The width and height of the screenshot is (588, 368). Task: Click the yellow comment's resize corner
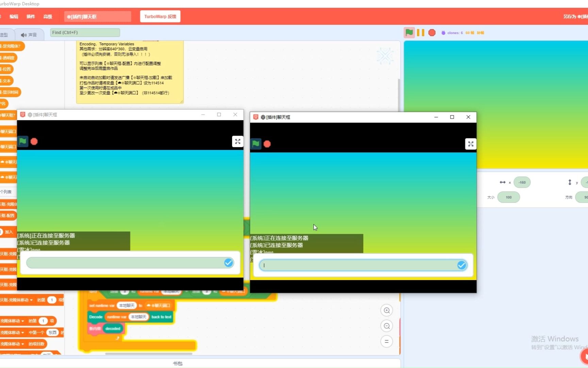pyautogui.click(x=182, y=101)
